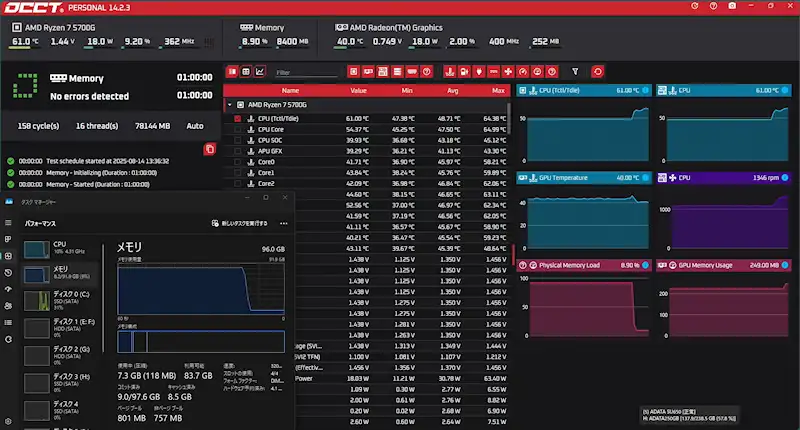Select ディスク 1 (E: F:) in Task Manager
Screen dimensions: 800x430
coord(60,328)
